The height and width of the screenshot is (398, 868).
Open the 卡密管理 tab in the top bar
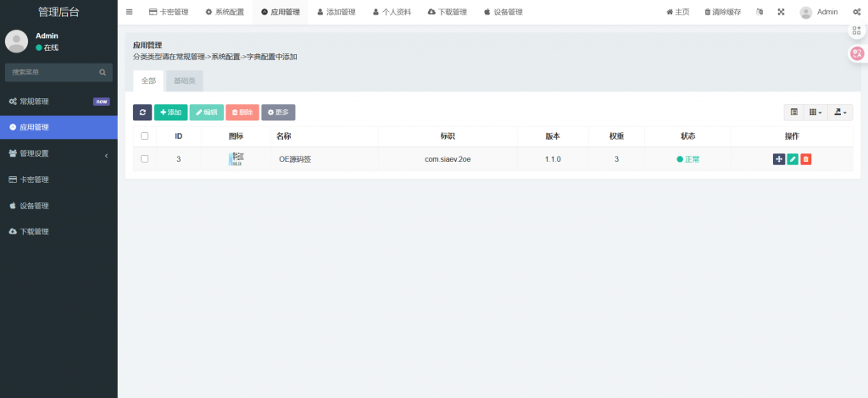tap(169, 13)
